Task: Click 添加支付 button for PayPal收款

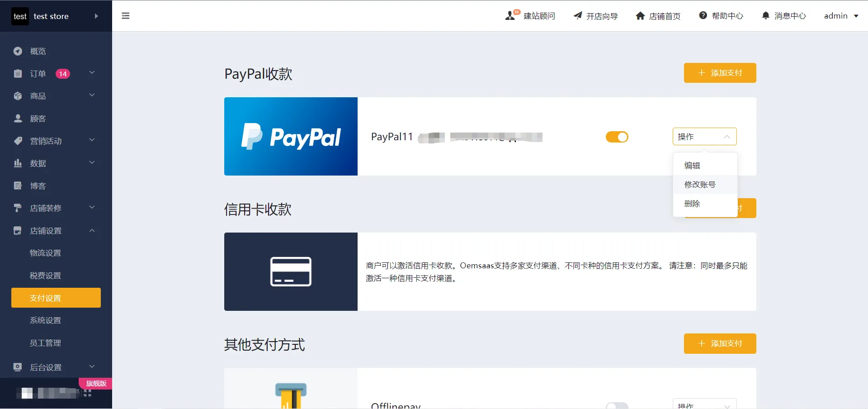Action: (720, 73)
